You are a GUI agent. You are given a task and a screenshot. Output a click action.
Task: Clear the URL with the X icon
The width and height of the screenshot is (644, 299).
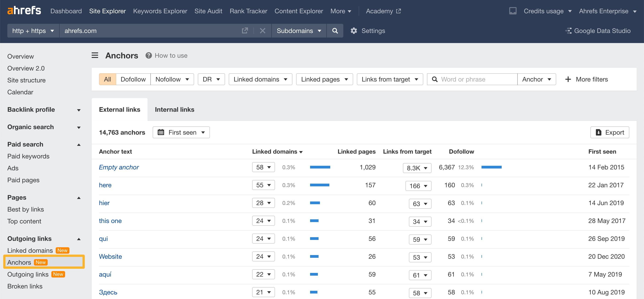point(262,31)
